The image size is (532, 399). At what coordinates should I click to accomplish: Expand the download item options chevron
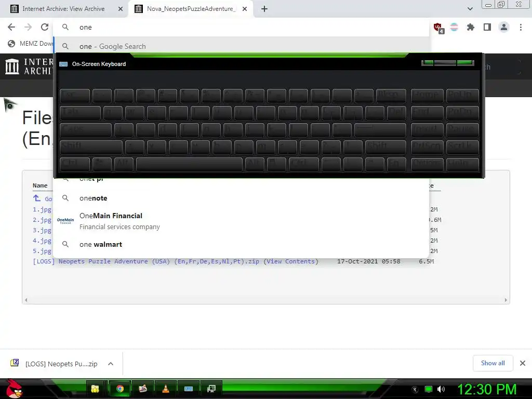point(111,364)
